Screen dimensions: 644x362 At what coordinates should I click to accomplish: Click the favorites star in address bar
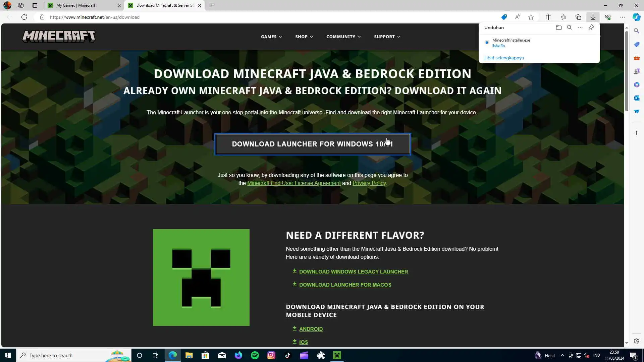click(531, 17)
